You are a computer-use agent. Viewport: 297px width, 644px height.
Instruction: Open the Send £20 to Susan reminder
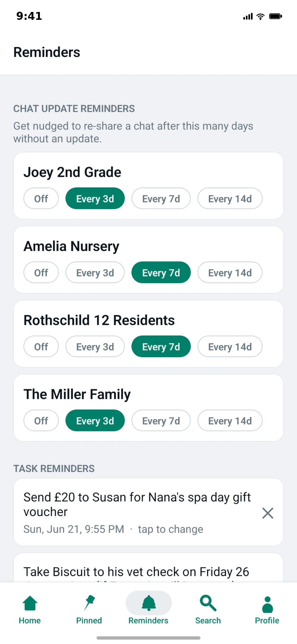point(148,512)
